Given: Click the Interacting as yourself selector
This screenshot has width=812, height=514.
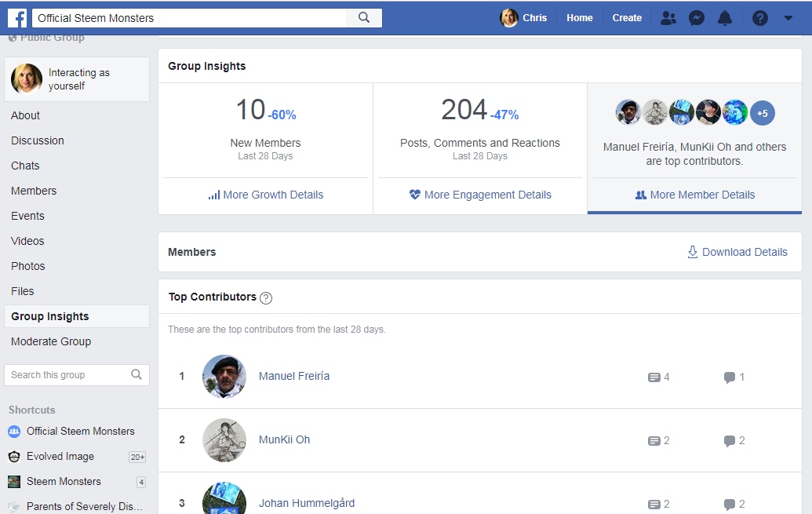Looking at the screenshot, I should tap(77, 79).
